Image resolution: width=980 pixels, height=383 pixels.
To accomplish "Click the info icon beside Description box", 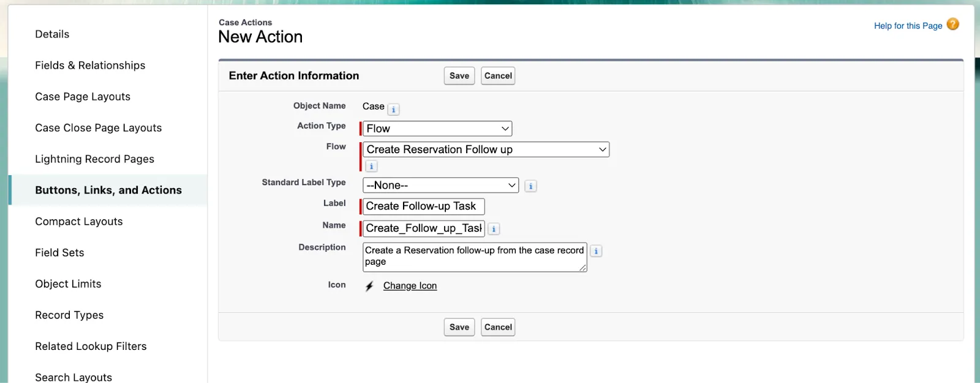I will (596, 251).
